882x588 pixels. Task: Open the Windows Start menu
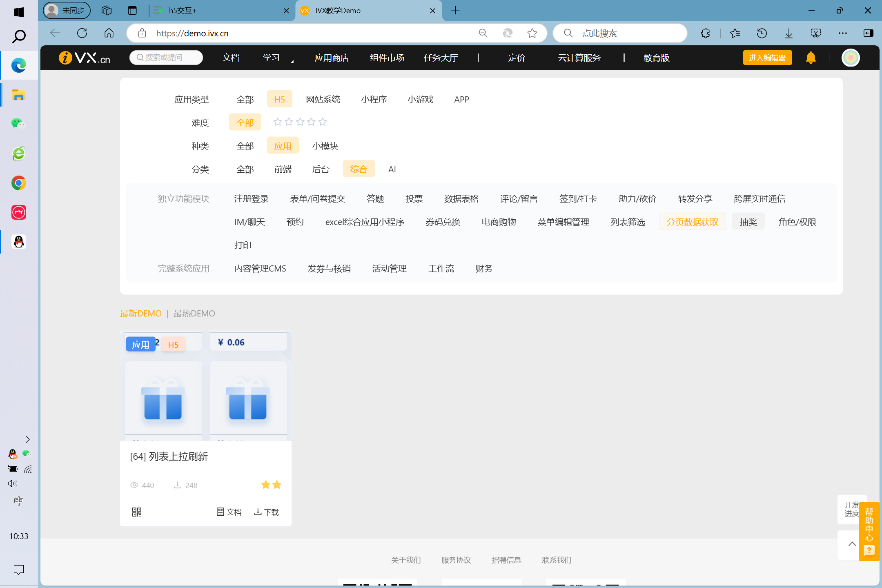click(18, 12)
